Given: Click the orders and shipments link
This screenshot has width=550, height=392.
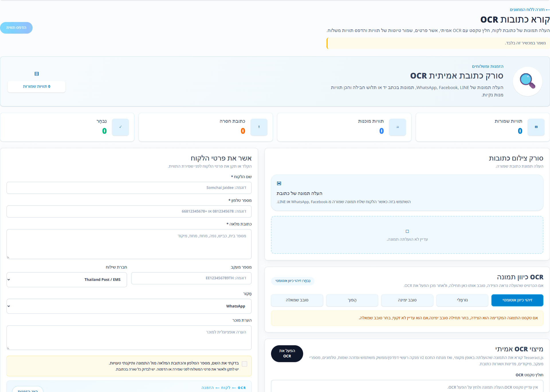Looking at the screenshot, I should [x=488, y=66].
